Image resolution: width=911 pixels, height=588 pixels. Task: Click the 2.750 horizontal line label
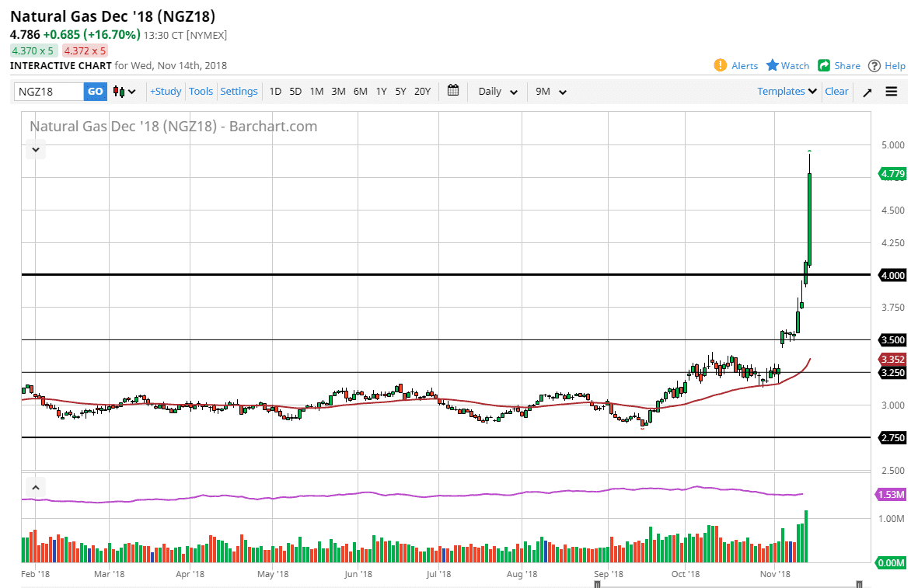892,437
